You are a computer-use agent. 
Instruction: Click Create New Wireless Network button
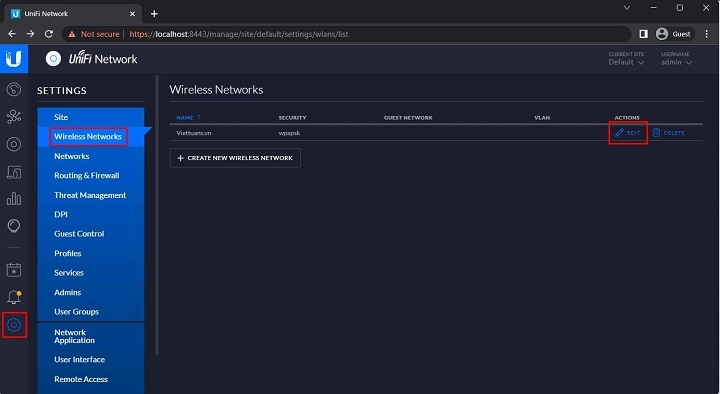pos(235,158)
